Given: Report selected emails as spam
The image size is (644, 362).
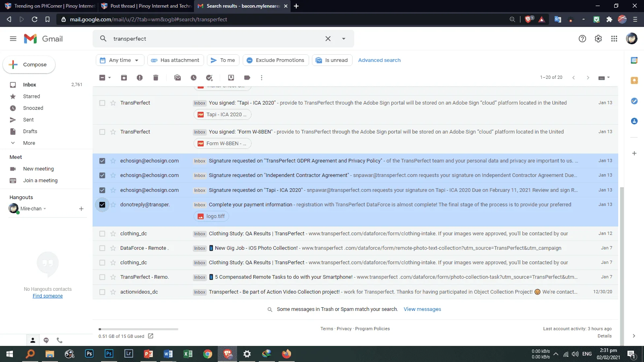Looking at the screenshot, I should 140,78.
